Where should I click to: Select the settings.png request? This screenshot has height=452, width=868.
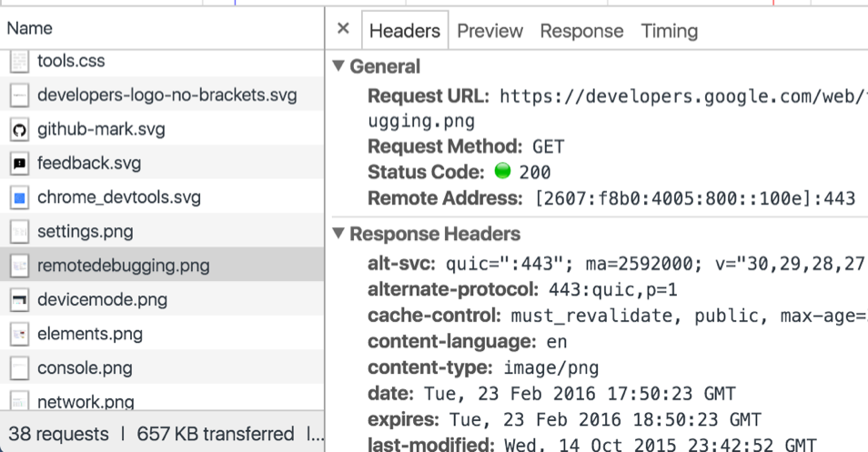pos(162,232)
